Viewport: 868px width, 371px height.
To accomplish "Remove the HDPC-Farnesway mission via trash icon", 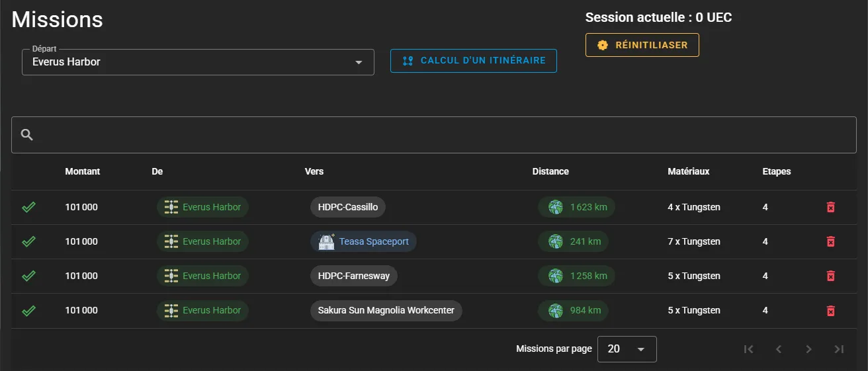I will 831,276.
